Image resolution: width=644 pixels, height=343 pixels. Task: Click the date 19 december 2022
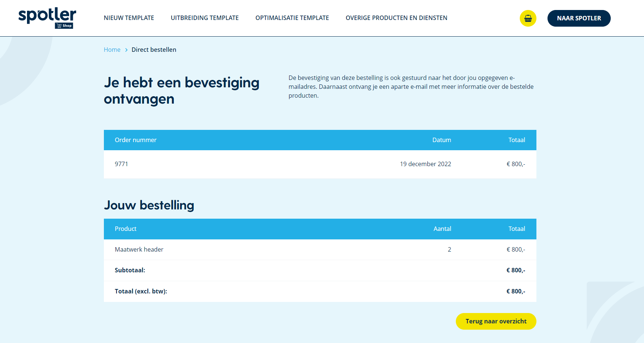tap(426, 164)
